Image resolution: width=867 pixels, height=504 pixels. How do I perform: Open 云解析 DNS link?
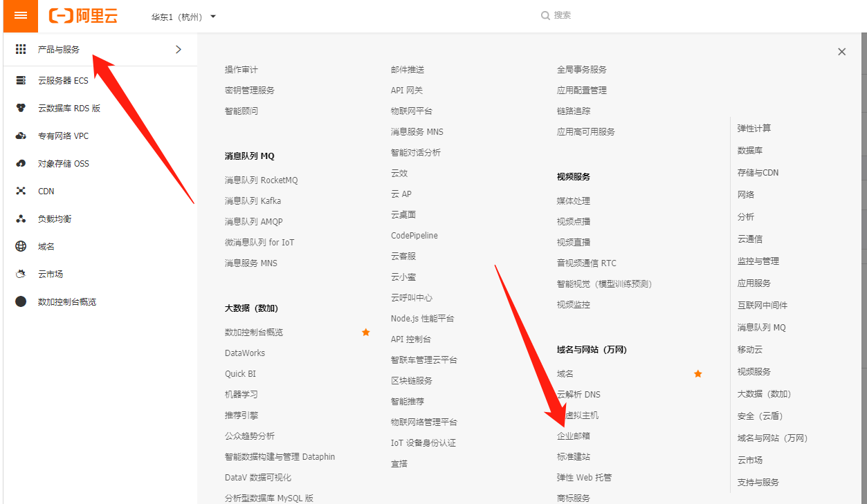click(x=578, y=395)
